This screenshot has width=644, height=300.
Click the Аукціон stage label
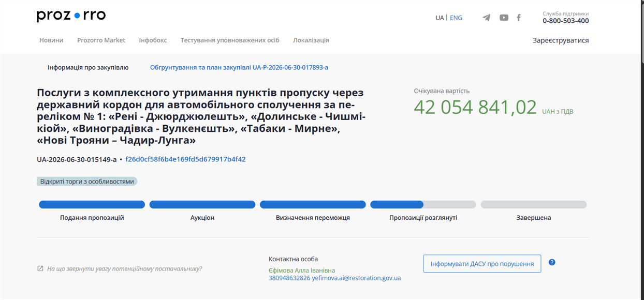pos(202,218)
